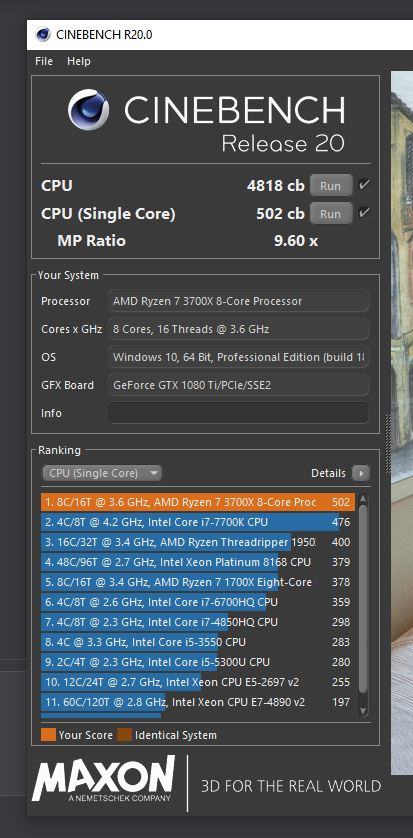Select the Intel Core i7-7700K ranking row
The height and width of the screenshot is (838, 413).
[196, 522]
